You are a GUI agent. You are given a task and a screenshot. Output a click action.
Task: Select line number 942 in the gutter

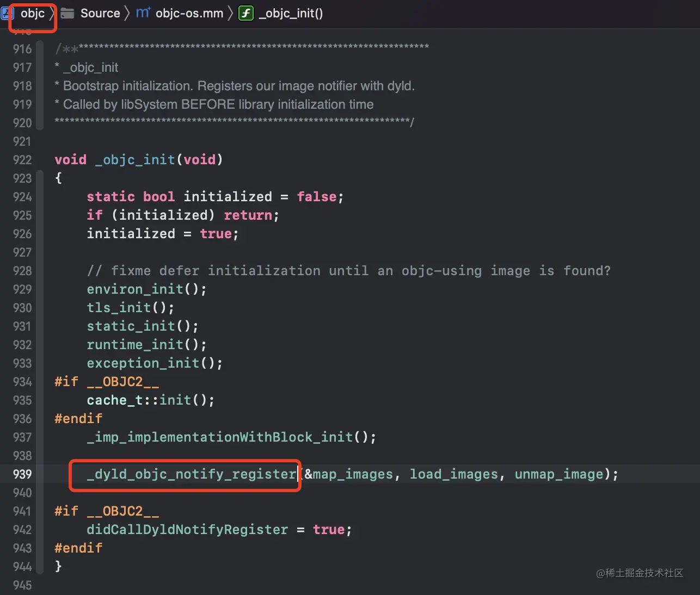point(22,530)
